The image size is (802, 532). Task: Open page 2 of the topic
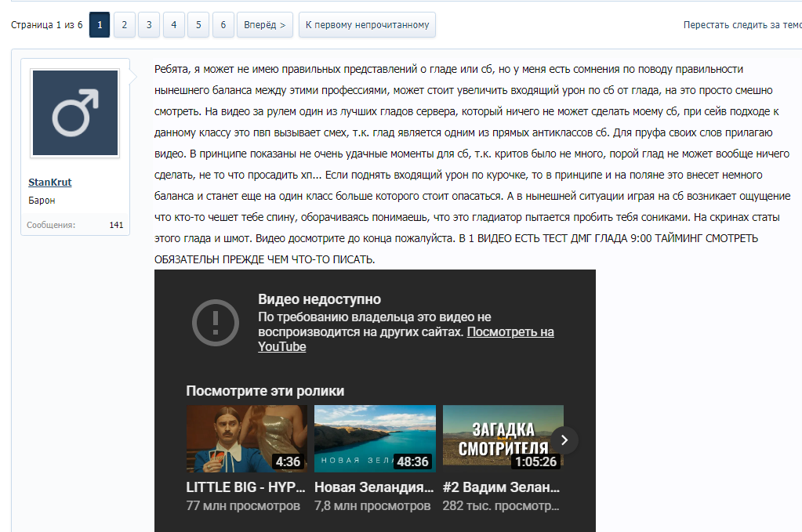click(124, 24)
